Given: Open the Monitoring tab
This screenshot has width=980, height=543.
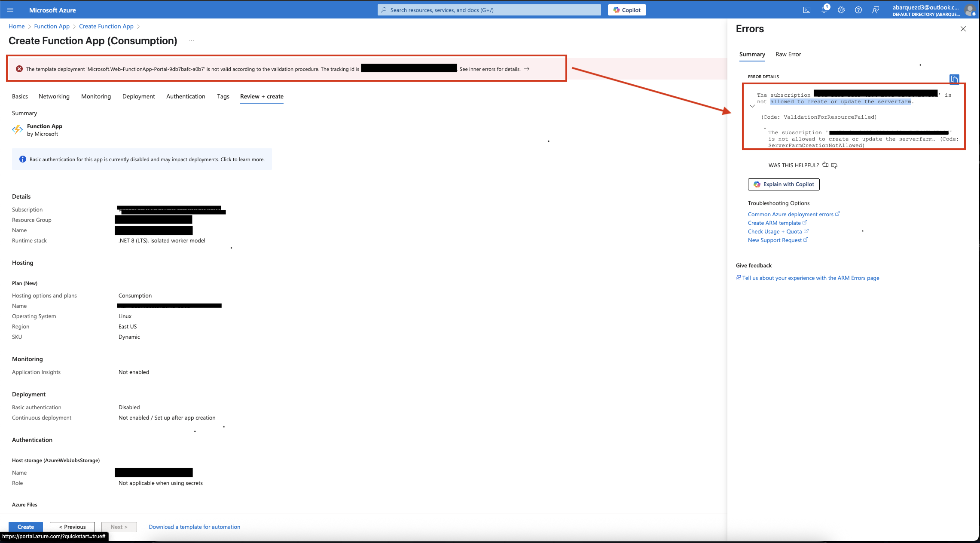Looking at the screenshot, I should pos(96,96).
